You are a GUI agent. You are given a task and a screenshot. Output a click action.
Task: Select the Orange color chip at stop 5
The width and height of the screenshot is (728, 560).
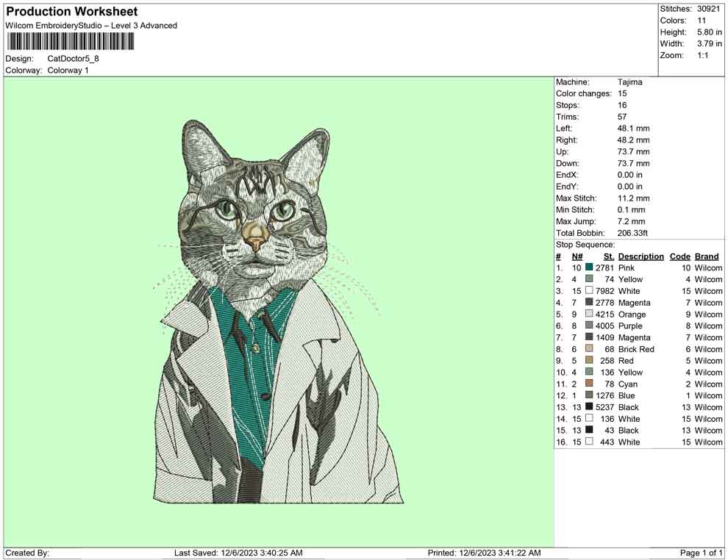coord(588,314)
